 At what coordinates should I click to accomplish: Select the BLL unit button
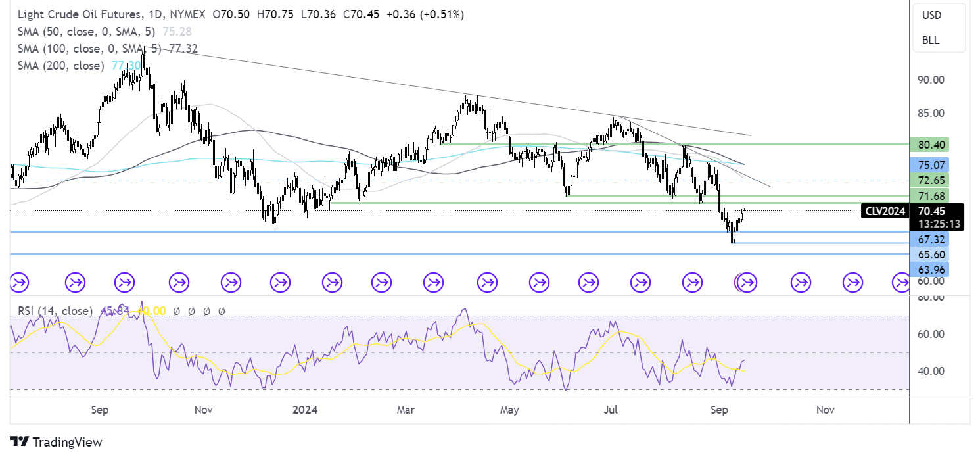click(x=931, y=40)
